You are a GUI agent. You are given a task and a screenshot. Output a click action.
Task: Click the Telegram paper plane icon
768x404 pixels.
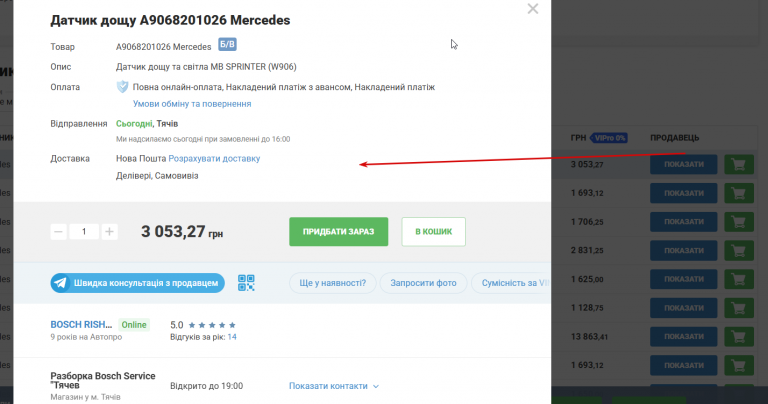tap(60, 283)
